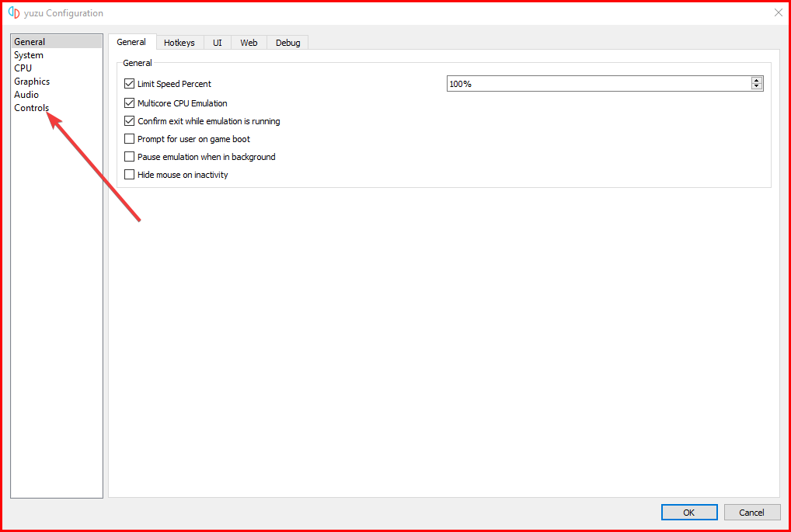Switch to the Debug tab
Screen dimensions: 791x532
tap(287, 43)
